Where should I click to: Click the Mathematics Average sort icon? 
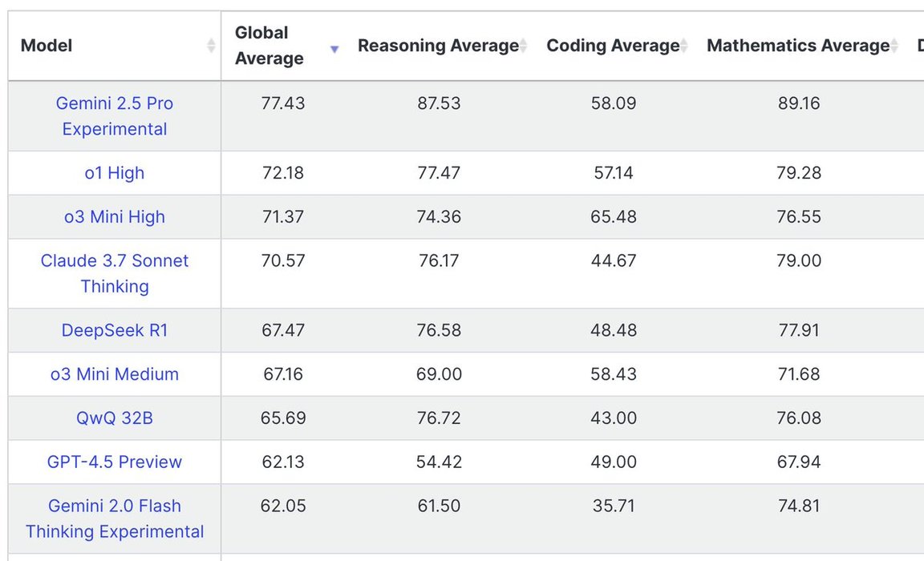894,46
